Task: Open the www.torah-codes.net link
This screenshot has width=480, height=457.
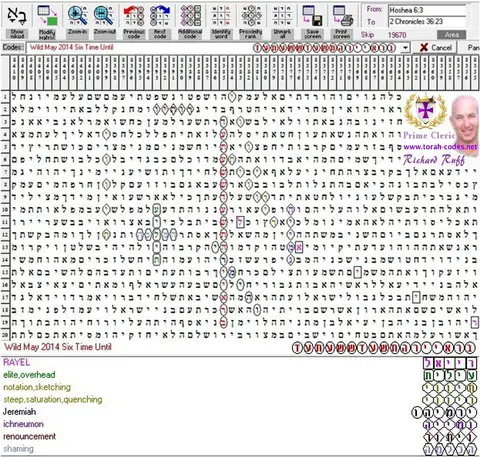Action: click(440, 147)
